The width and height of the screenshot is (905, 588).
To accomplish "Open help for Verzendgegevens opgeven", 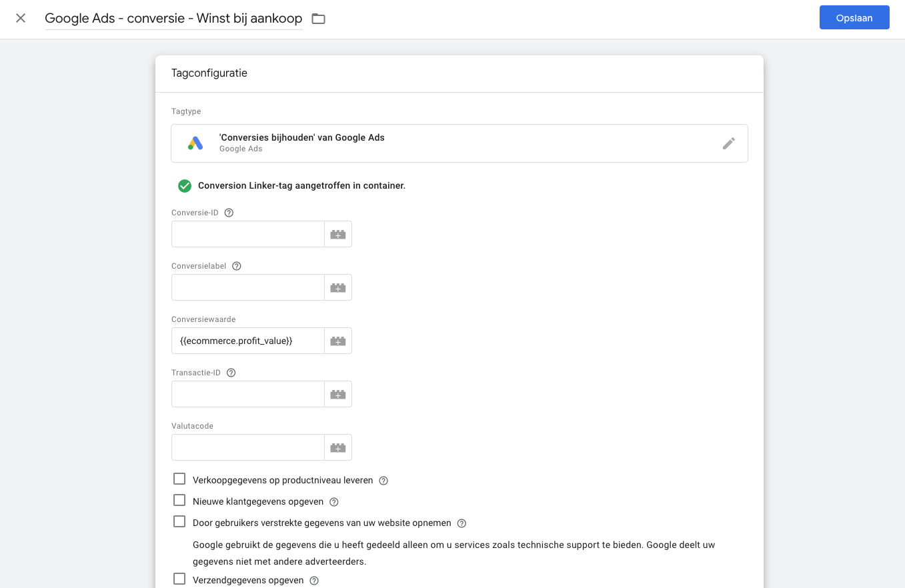I will (314, 581).
